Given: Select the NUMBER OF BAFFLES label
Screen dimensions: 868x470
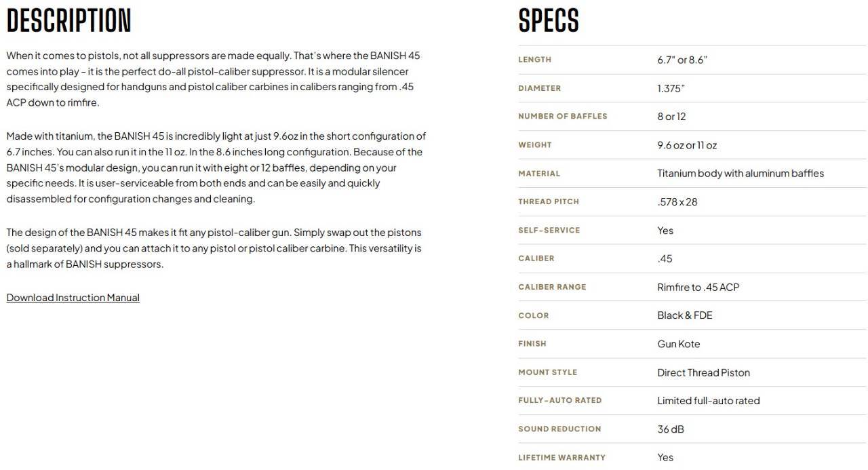Looking at the screenshot, I should coord(563,117).
